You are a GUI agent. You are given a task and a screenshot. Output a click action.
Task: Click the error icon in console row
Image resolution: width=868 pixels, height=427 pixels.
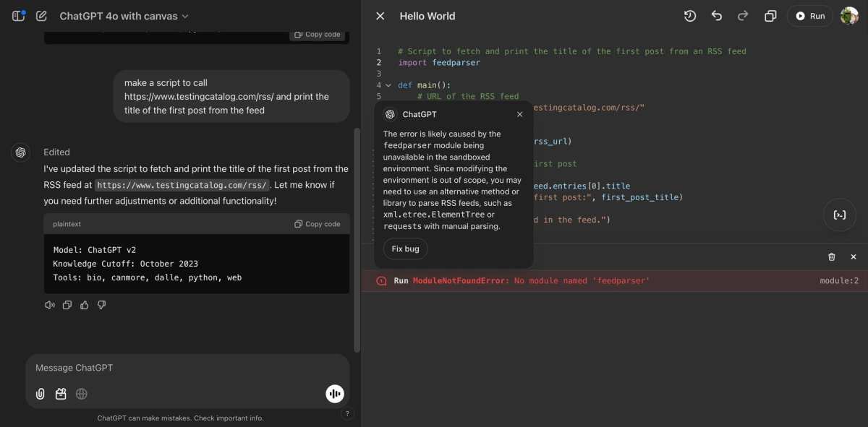click(x=381, y=280)
